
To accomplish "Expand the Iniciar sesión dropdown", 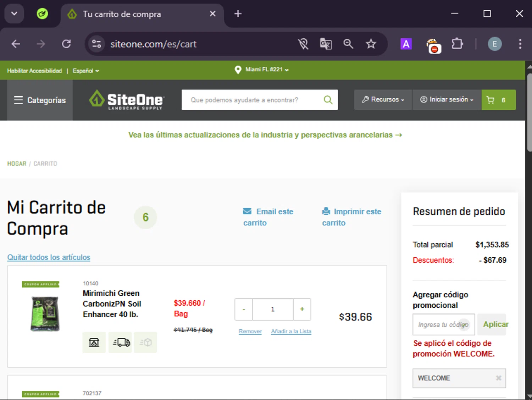I will (x=447, y=100).
